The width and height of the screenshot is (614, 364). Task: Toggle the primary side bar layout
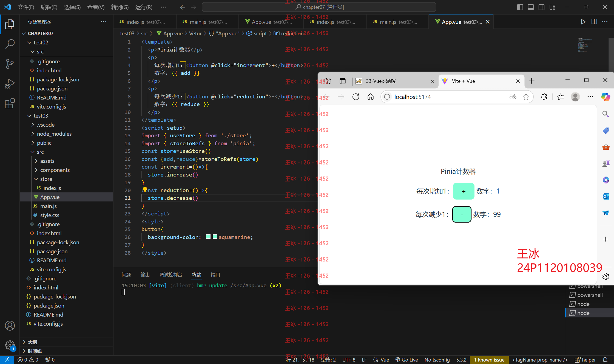coord(520,7)
